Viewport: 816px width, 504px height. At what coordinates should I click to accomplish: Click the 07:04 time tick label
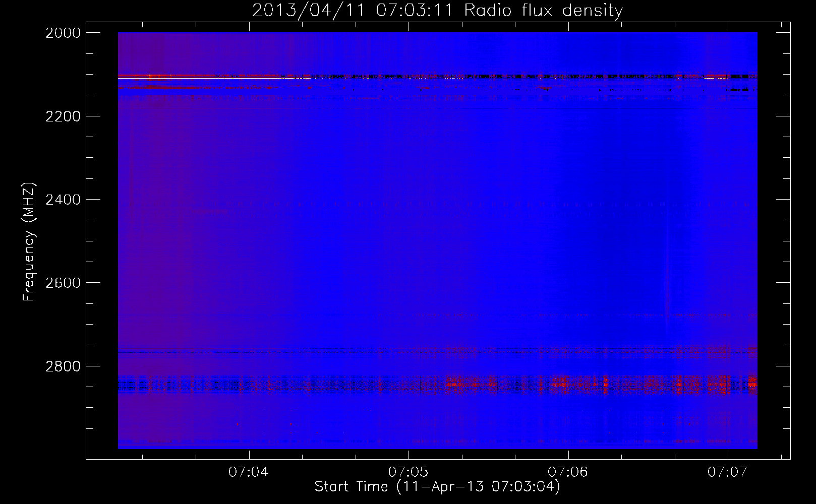[x=249, y=472]
